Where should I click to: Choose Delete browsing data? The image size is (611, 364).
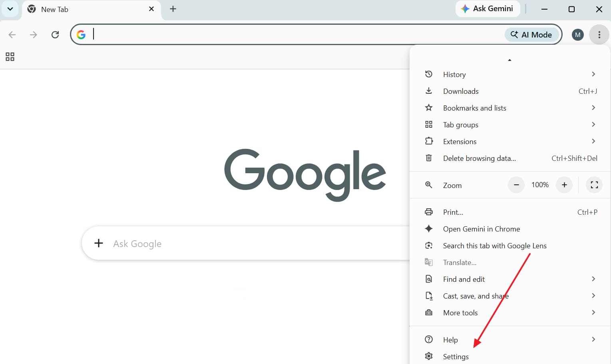[x=510, y=158]
